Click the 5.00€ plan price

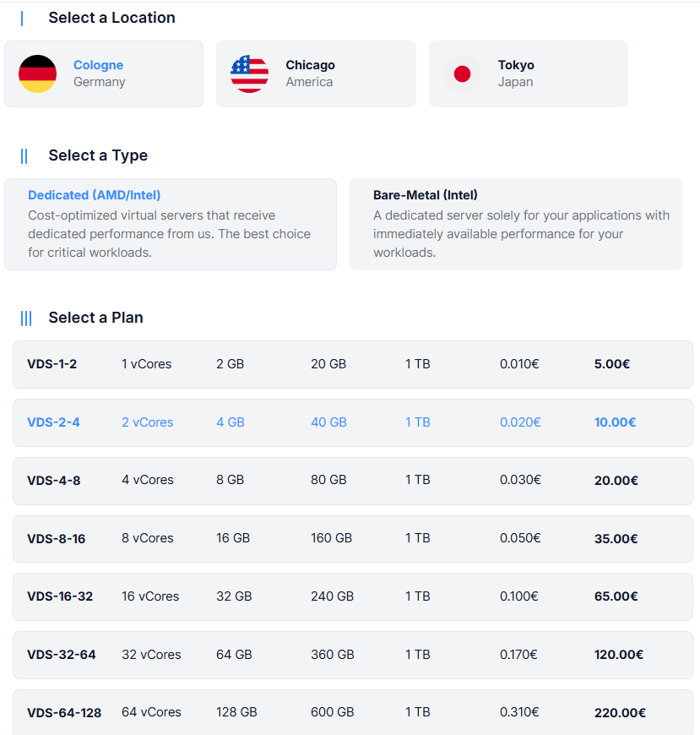pyautogui.click(x=612, y=364)
